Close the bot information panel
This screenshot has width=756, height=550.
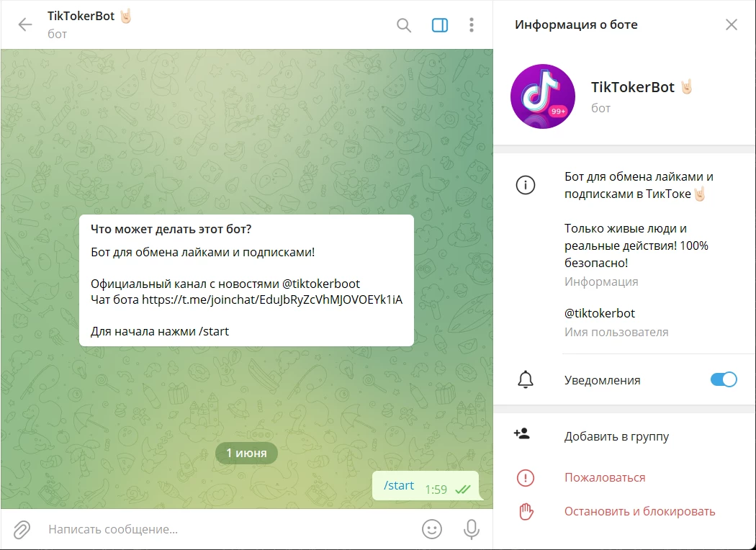732,24
